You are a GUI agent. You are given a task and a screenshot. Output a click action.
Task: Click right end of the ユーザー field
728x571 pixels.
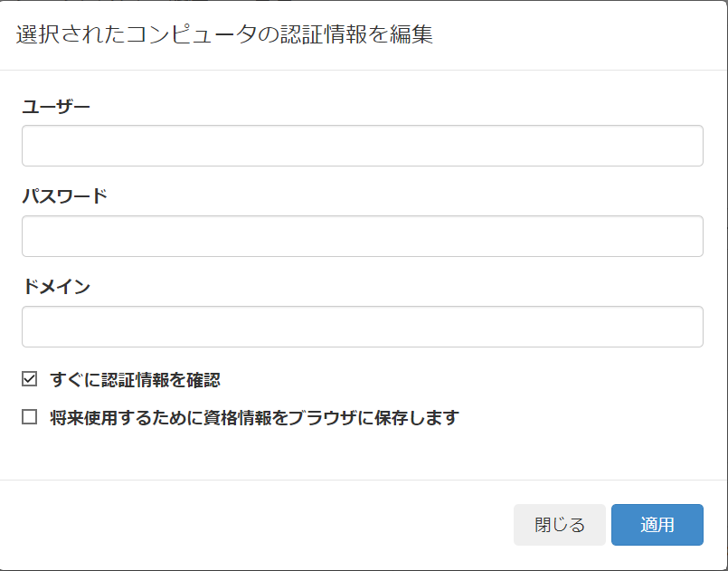tap(687, 146)
